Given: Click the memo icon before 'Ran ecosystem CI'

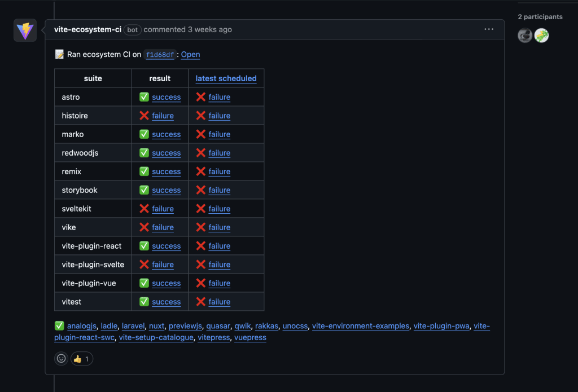Looking at the screenshot, I should (x=58, y=54).
